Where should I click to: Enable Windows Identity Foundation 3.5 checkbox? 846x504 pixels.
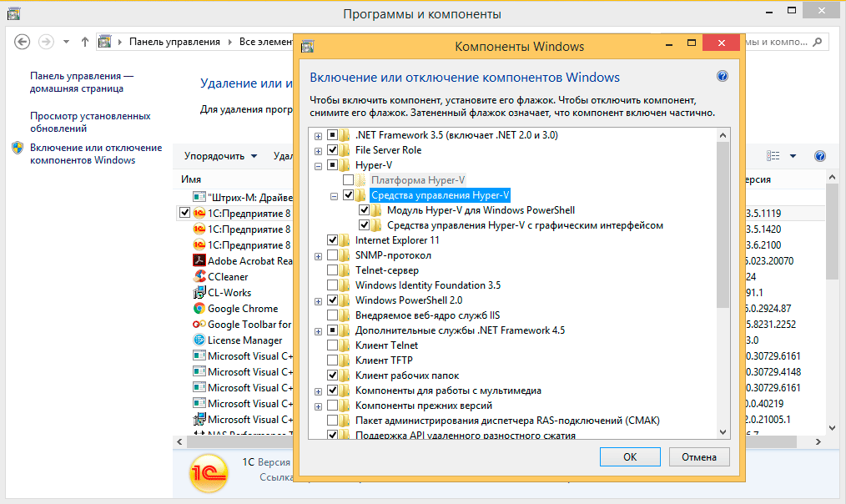click(x=332, y=285)
